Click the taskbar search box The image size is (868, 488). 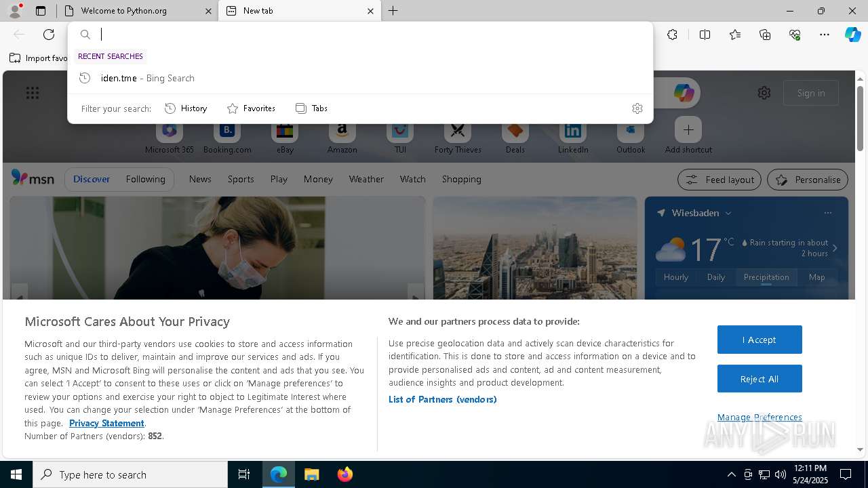tap(130, 474)
